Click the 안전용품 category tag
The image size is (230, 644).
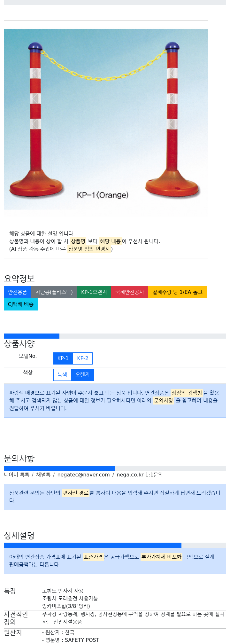(18, 292)
